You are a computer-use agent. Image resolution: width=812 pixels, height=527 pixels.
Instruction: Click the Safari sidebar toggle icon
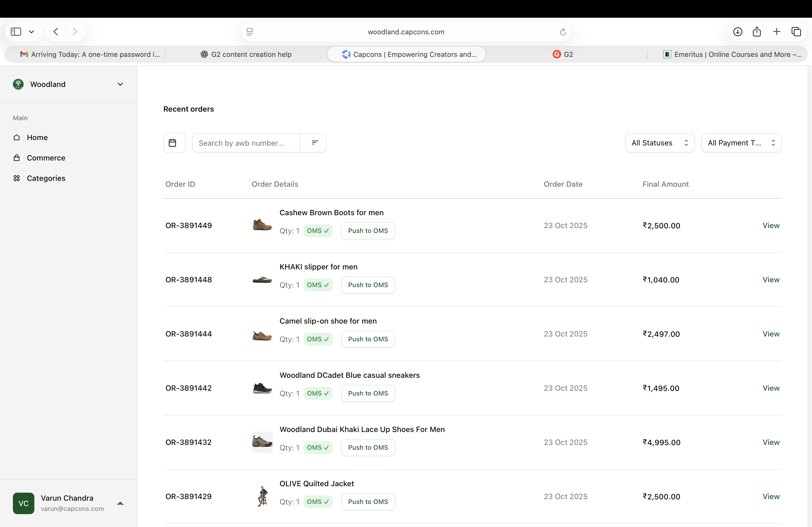(16, 32)
